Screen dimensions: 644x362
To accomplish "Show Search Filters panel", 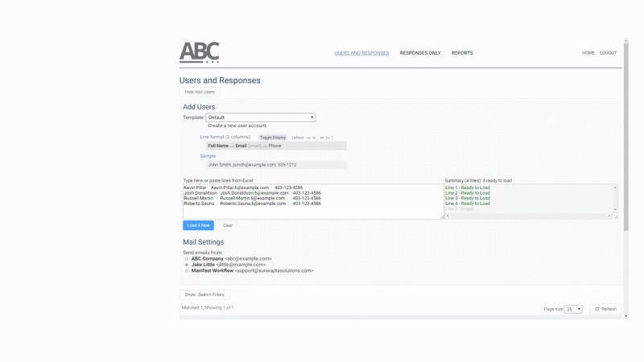I will 204,294.
